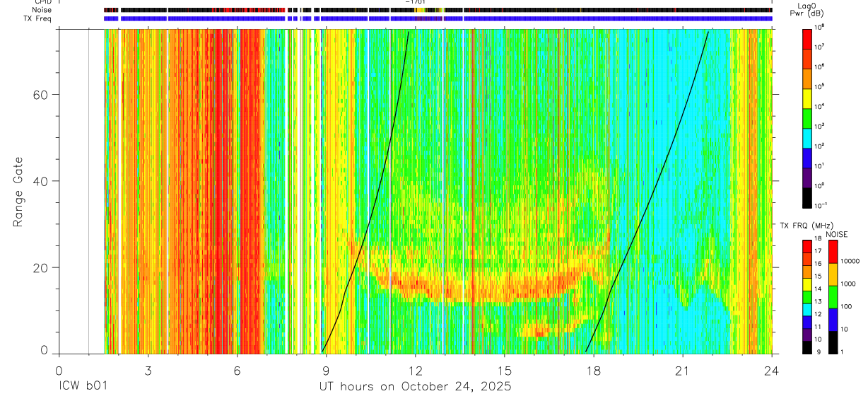The image size is (868, 401).
Task: Click the 'UT hours on October 24, 2025' axis title
Action: [416, 387]
